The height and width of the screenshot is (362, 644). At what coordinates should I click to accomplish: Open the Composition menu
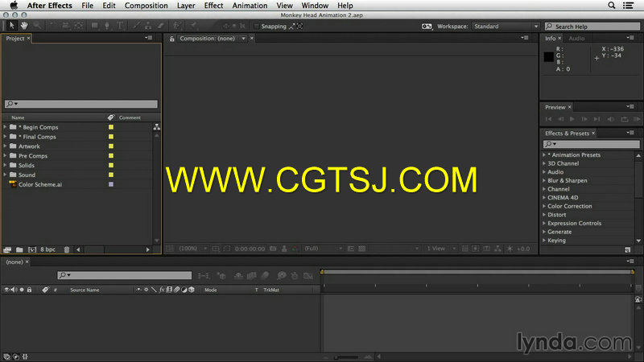(147, 6)
